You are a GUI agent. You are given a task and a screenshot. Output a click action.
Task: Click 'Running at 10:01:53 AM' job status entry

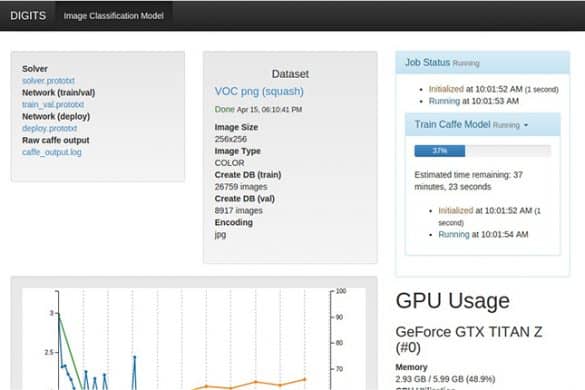coord(474,101)
